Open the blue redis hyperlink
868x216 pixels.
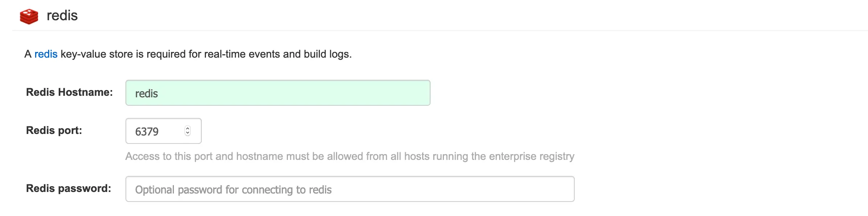[x=46, y=54]
